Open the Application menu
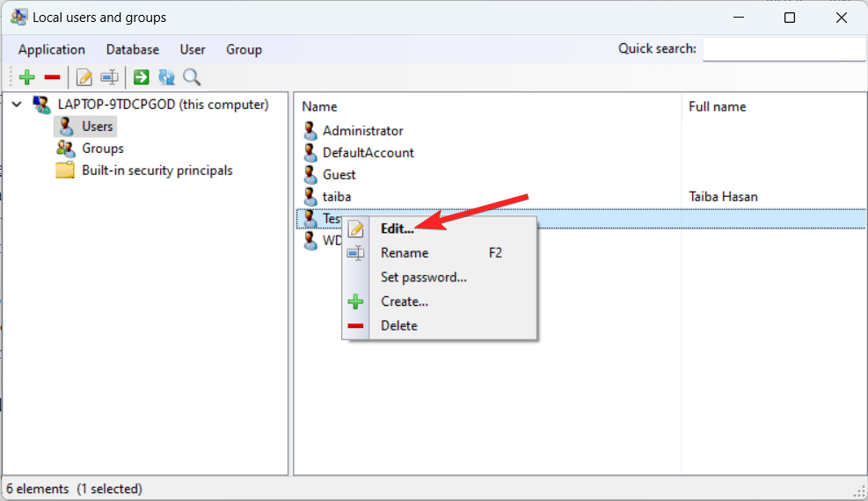 pyautogui.click(x=52, y=49)
